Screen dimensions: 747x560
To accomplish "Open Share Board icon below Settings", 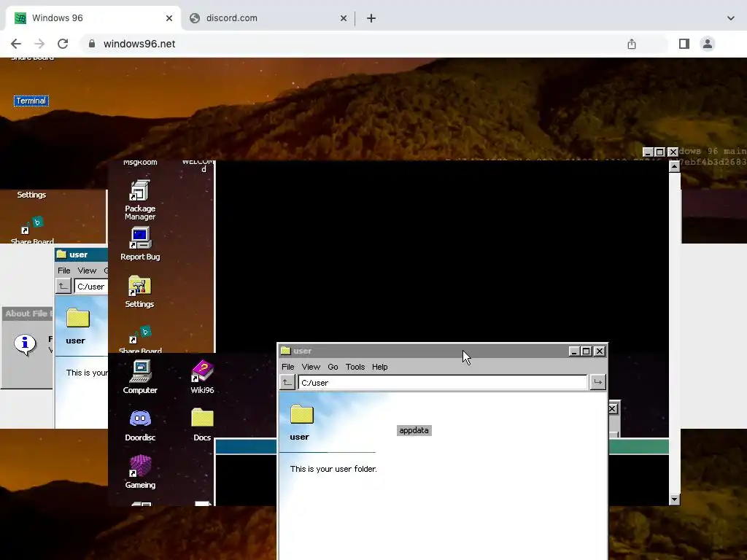I will pyautogui.click(x=31, y=230).
